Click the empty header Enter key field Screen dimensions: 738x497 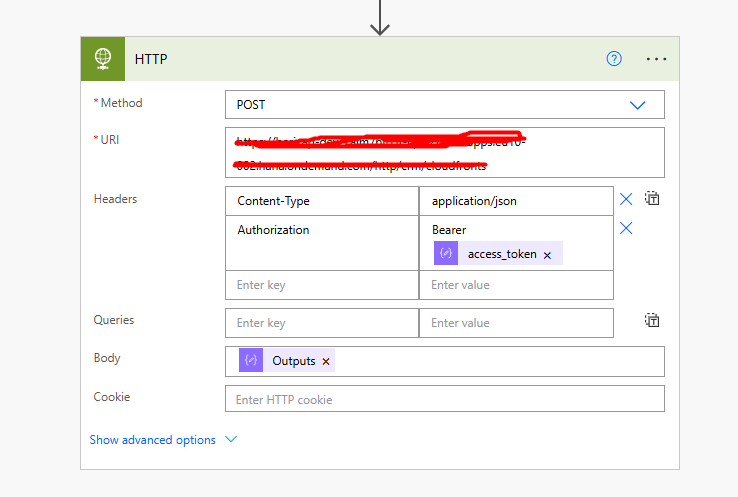pyautogui.click(x=321, y=285)
